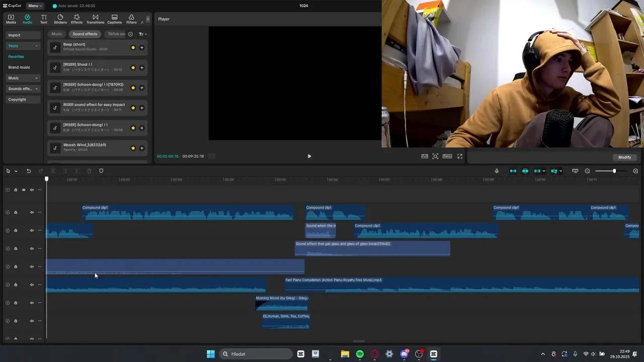Image resolution: width=644 pixels, height=362 pixels.
Task: Toggle favorite star on Woosh Wind_3
Action: tap(133, 148)
